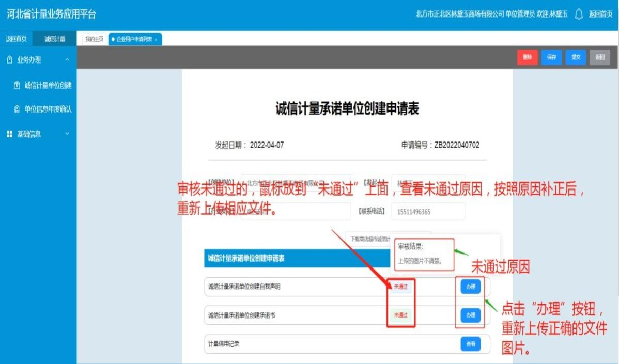Click the 业务办理 menu icon
Screen dimensions: 619x364
[9, 60]
